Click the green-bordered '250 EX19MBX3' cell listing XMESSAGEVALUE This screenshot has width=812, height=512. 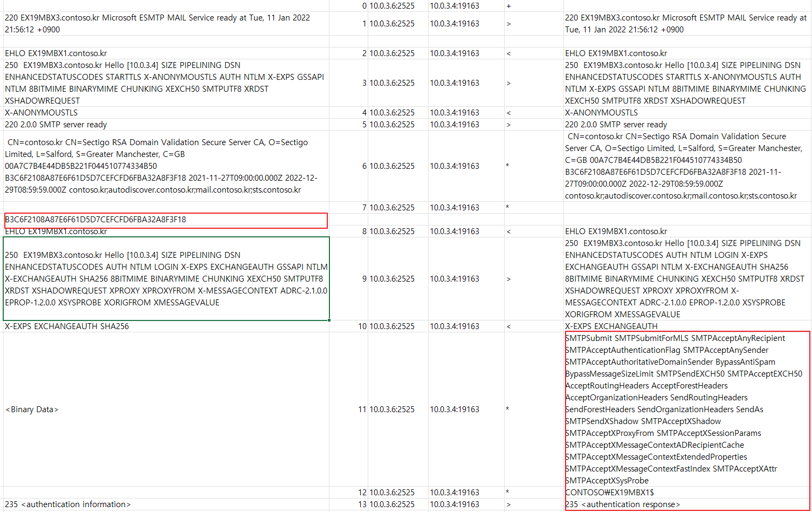(x=166, y=279)
